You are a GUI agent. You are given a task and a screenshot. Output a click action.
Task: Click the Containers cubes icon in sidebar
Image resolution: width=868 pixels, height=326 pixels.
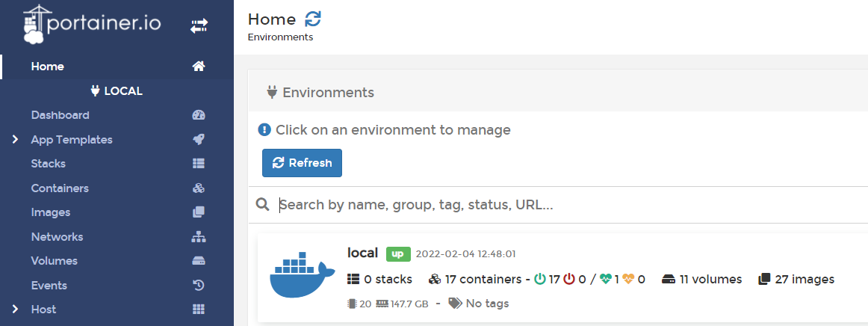coord(199,188)
